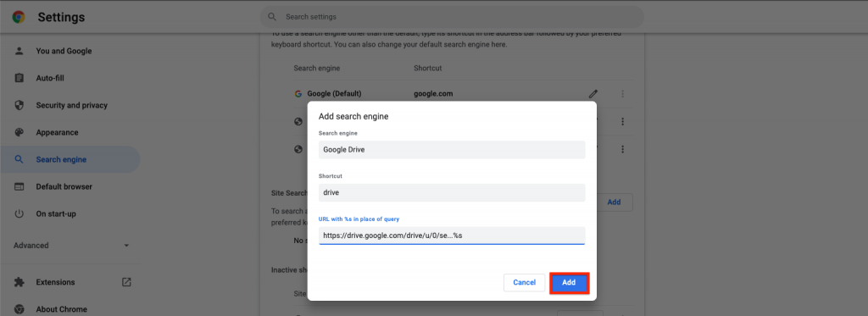Open more actions for Google (Default) row
This screenshot has width=868, height=316.
pos(623,94)
